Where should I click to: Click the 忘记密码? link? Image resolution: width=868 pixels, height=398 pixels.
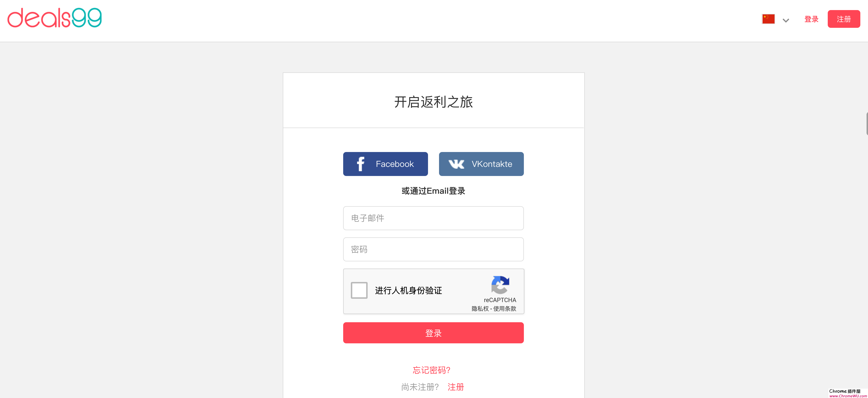431,370
